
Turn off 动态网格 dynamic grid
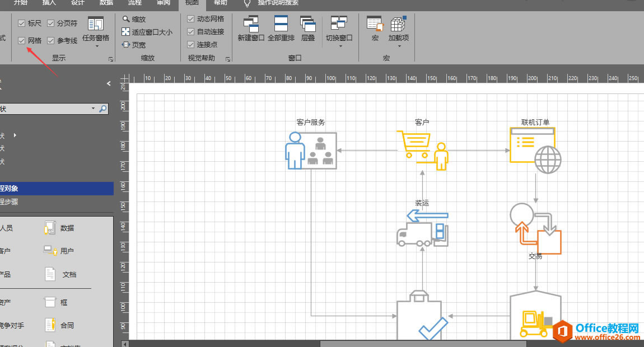pos(190,18)
